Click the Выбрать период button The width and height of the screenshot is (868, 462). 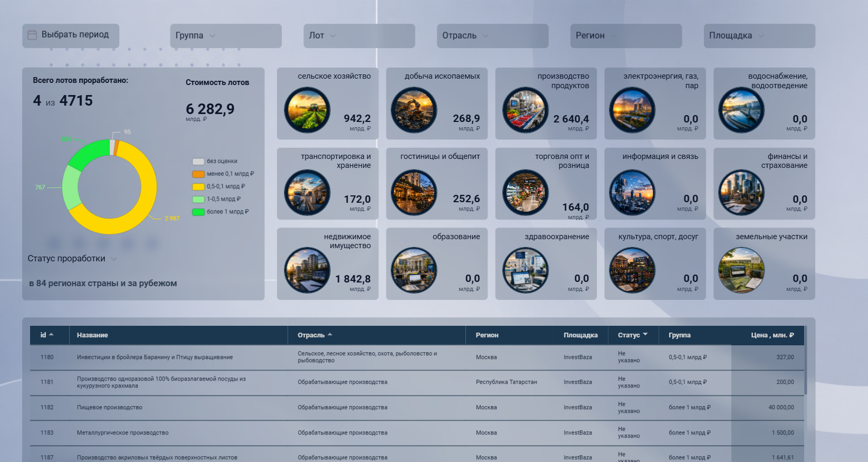pyautogui.click(x=71, y=35)
